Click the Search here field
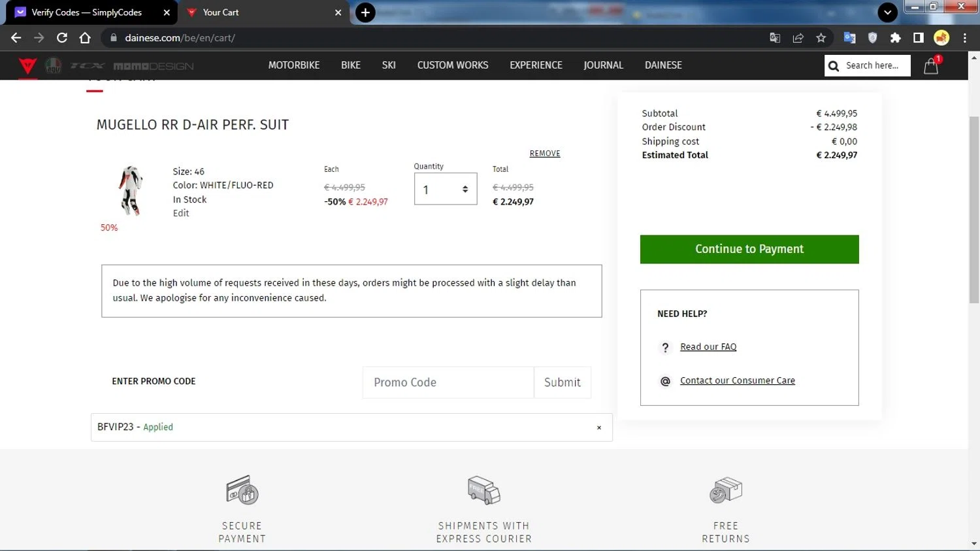This screenshot has height=551, width=980. pyautogui.click(x=868, y=65)
